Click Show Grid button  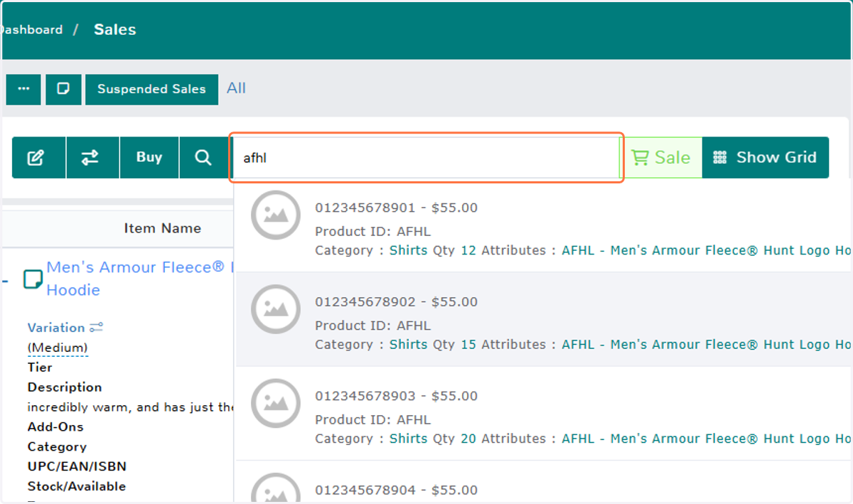click(x=766, y=158)
